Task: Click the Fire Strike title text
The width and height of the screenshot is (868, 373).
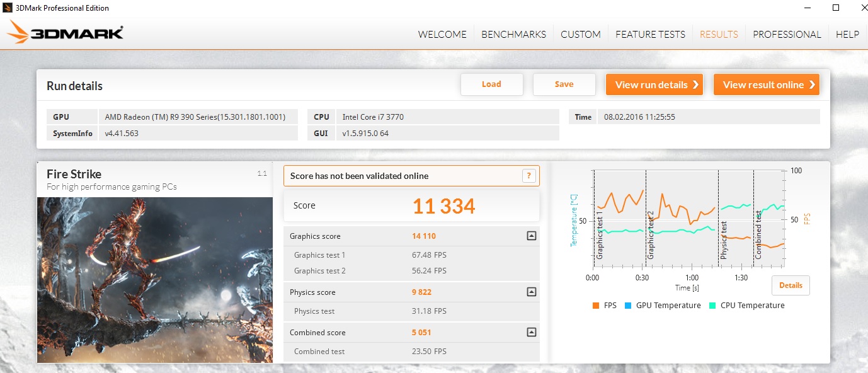Action: coord(74,175)
